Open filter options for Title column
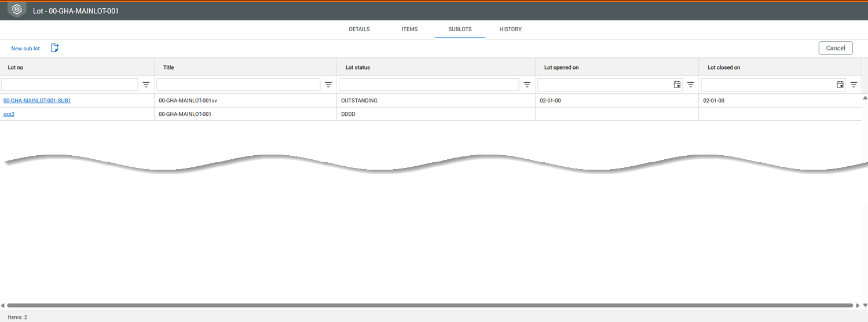The height and width of the screenshot is (322, 868). point(328,85)
